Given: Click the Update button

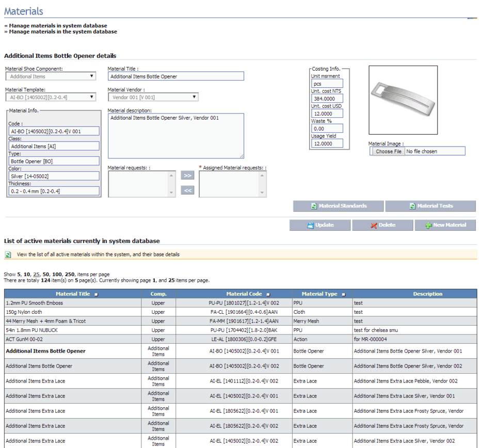Looking at the screenshot, I should pyautogui.click(x=320, y=225).
